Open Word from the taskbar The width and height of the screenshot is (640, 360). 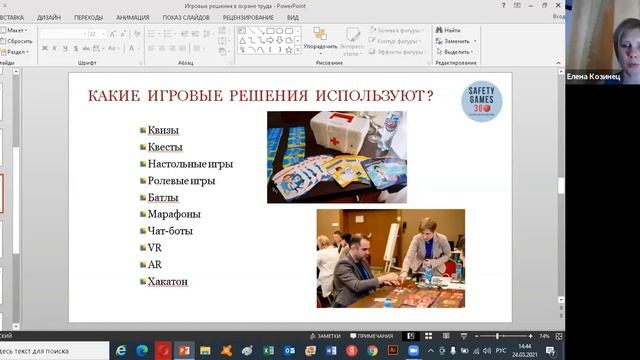331,351
